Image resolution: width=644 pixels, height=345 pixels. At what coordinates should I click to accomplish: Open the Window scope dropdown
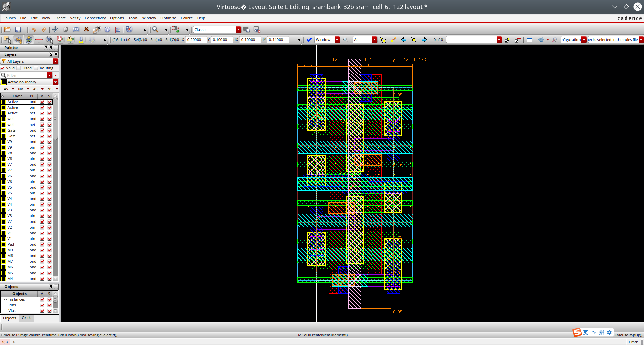coord(337,40)
